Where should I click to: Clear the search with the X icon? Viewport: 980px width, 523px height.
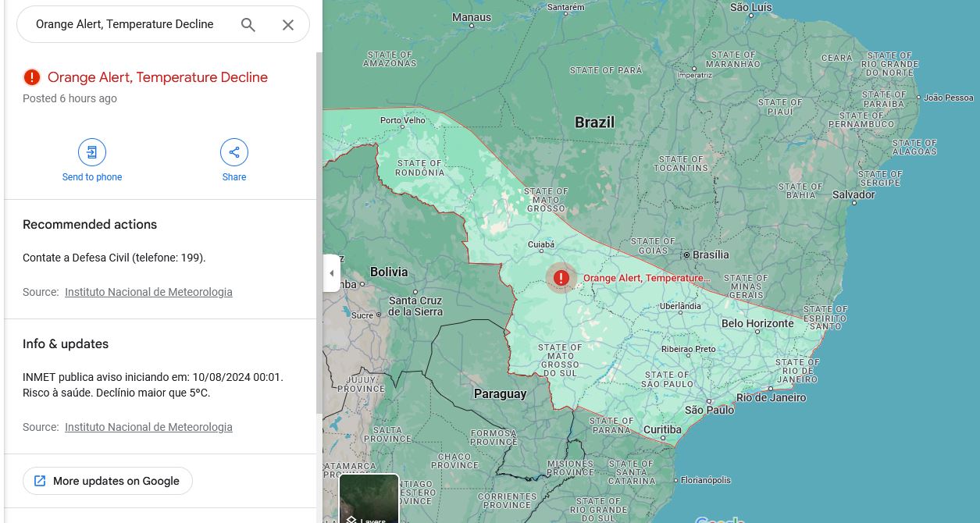click(x=288, y=25)
